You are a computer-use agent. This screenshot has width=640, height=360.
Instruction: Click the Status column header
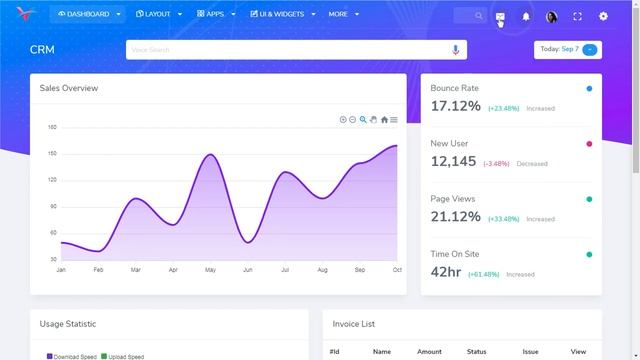(476, 351)
